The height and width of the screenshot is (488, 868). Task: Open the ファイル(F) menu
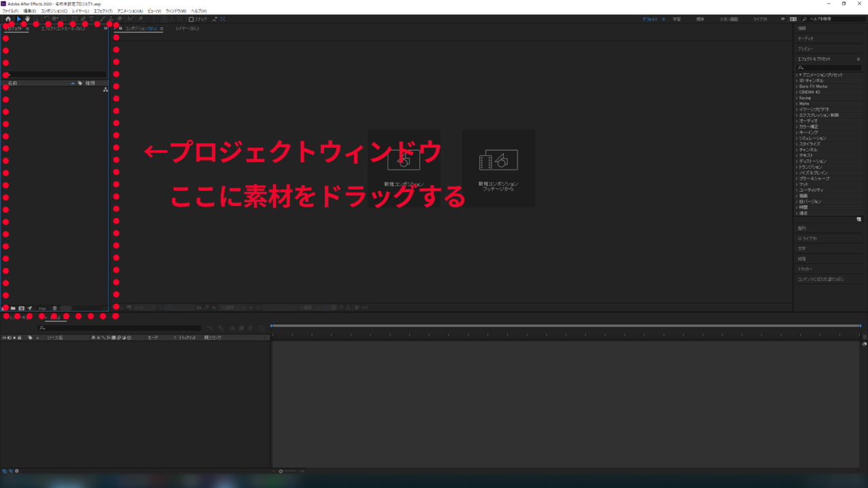10,11
